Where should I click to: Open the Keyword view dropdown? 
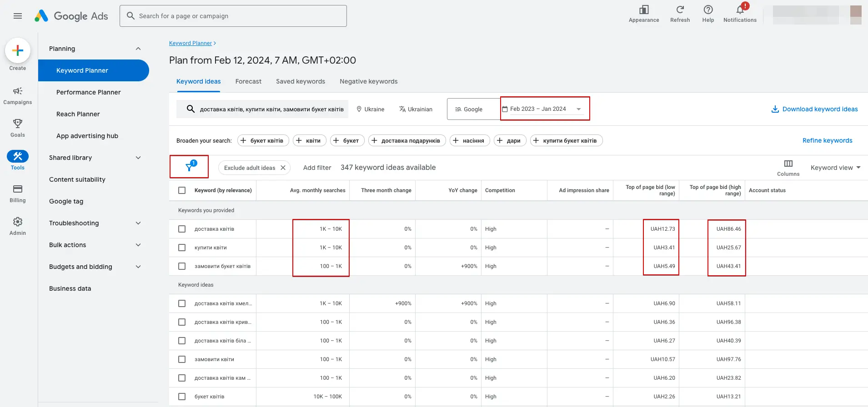pos(835,168)
